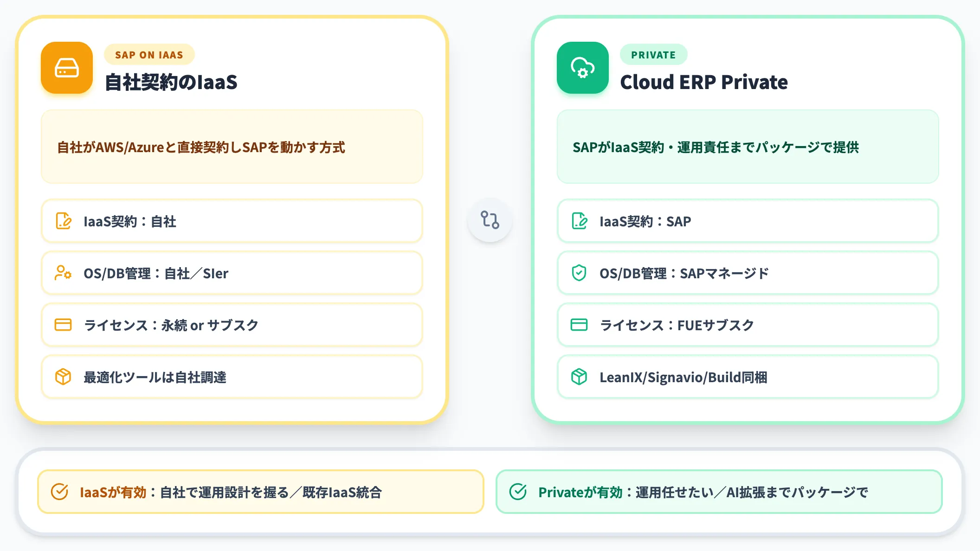Click the 最適化ツールは自社調達 text
Viewport: 980px width, 551px height.
point(155,377)
